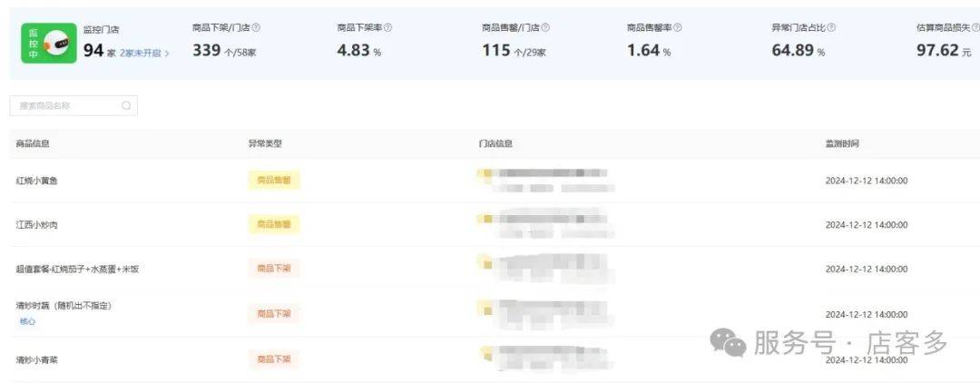This screenshot has height=383, width=980.
Task: Open the 2家未开启 link
Action: 141,54
